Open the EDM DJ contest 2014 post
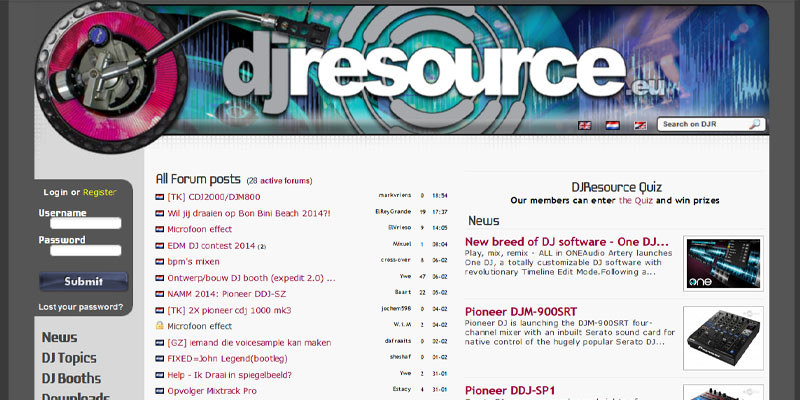The image size is (800, 400). [x=211, y=245]
